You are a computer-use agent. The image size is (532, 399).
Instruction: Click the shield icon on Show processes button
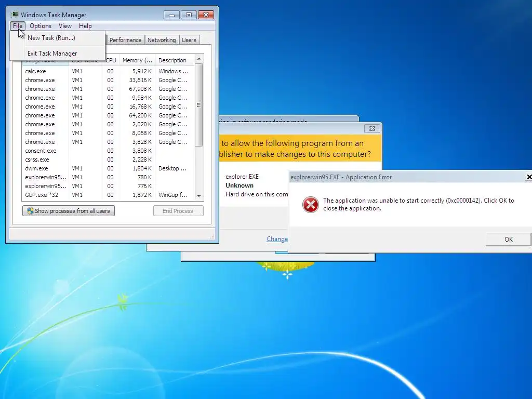30,211
